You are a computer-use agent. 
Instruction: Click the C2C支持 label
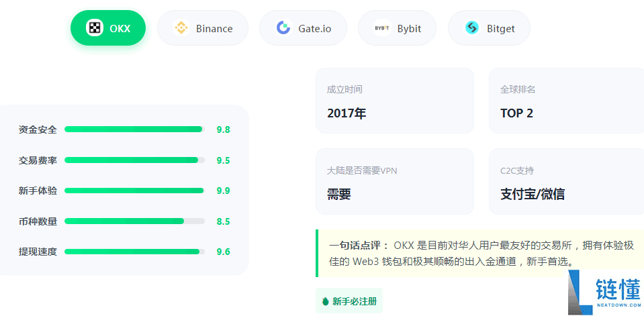(516, 170)
